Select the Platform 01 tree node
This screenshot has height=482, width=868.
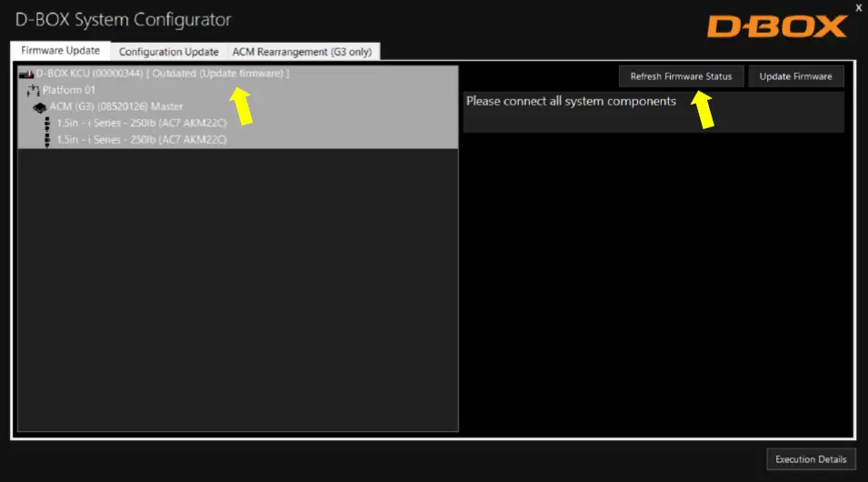pos(69,90)
